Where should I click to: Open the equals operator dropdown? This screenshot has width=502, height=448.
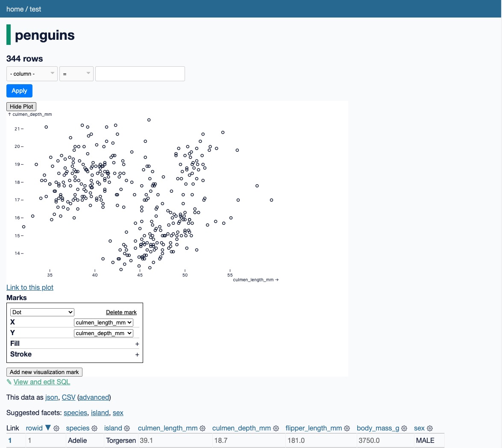point(76,74)
